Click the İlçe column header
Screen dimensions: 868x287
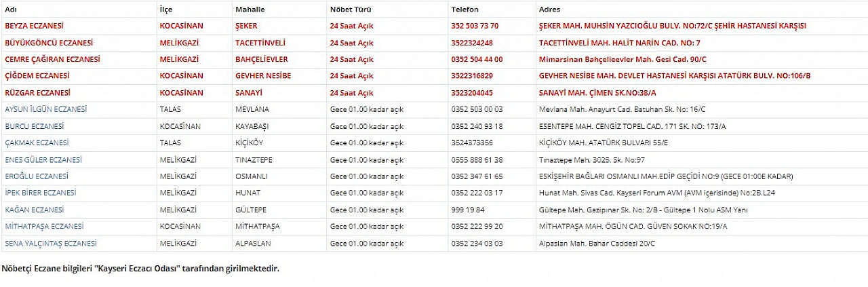click(166, 9)
